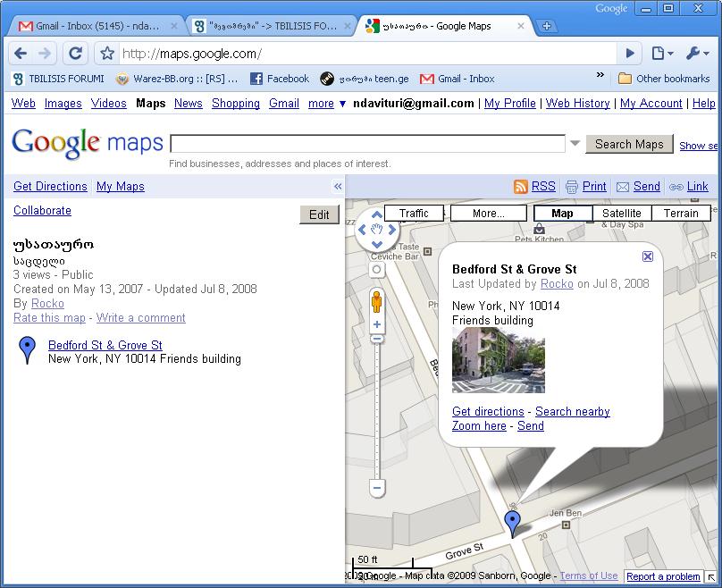Image resolution: width=722 pixels, height=588 pixels.
Task: Pan the map left
Action: pos(362,230)
